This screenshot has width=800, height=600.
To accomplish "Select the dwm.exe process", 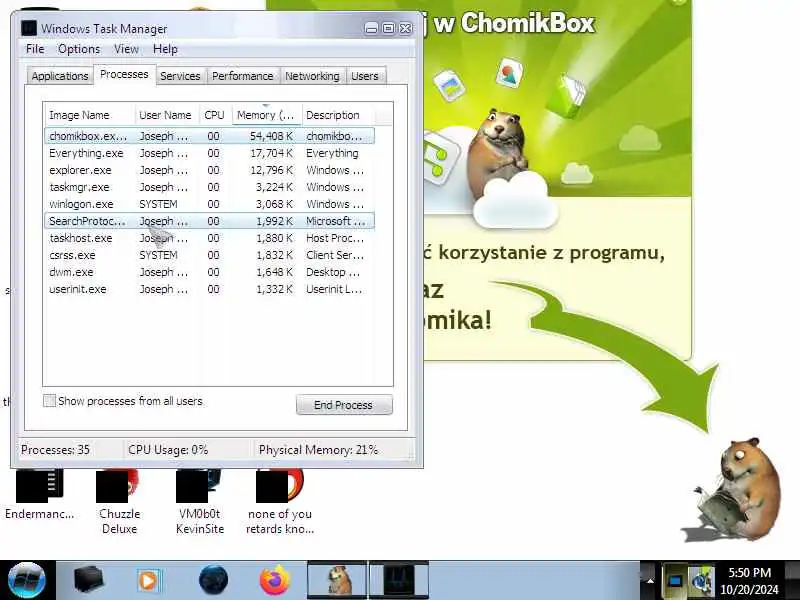I will (x=210, y=272).
